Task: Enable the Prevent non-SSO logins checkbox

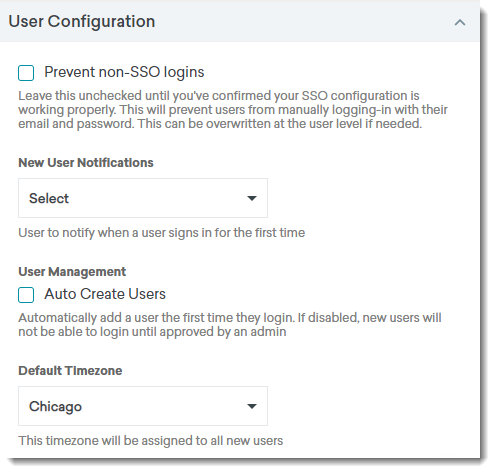Action: coord(26,73)
